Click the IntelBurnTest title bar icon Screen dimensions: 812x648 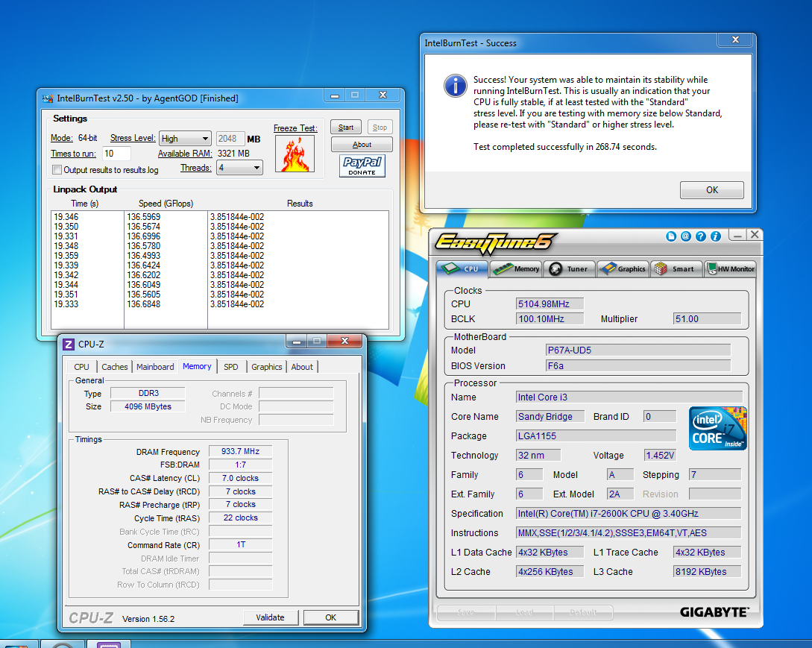(48, 98)
